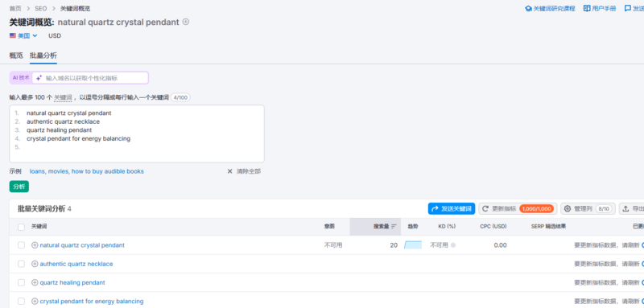Click the 更新指标 refresh button
Viewport: 644px width, 308px height.
518,209
